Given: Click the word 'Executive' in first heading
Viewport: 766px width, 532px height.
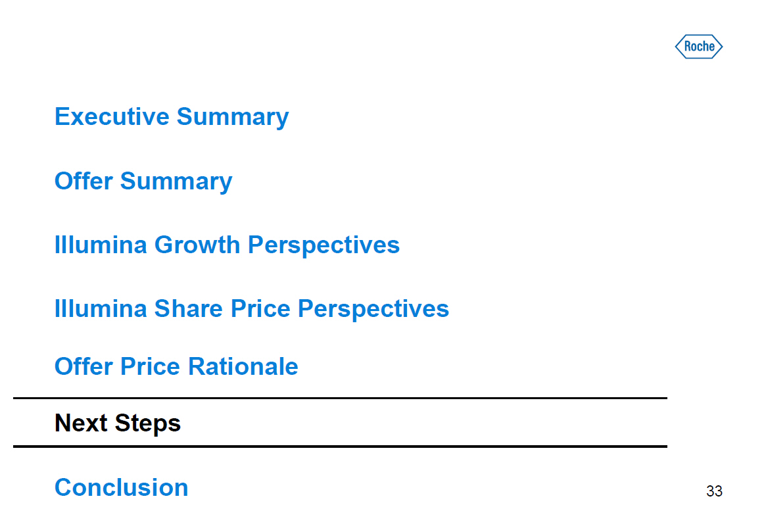Looking at the screenshot, I should pos(112,116).
